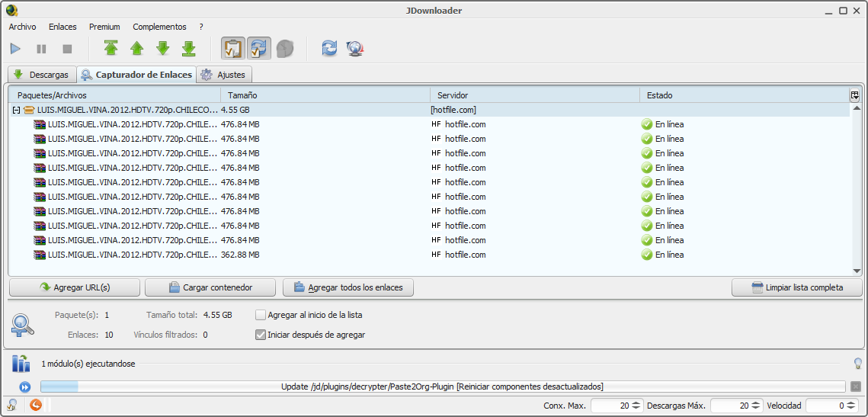Click Cargar contenedor button

point(210,287)
